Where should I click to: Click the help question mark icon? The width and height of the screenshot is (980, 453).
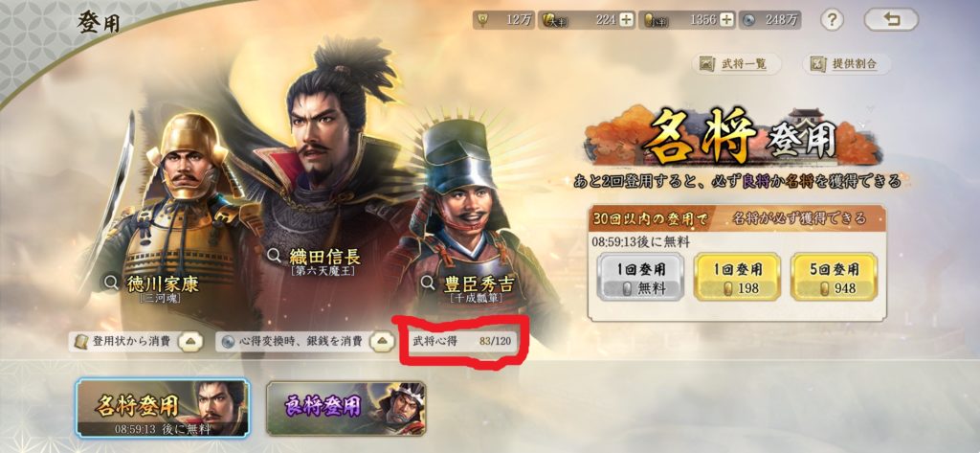point(832,21)
